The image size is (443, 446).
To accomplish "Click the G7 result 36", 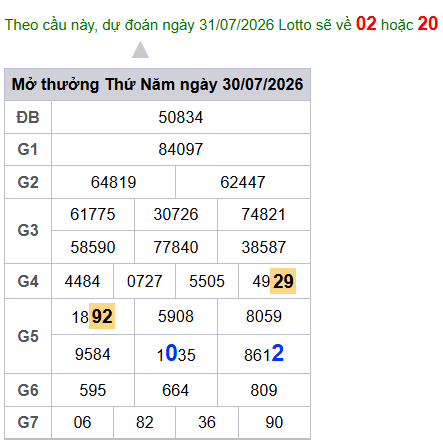I will 207,423.
